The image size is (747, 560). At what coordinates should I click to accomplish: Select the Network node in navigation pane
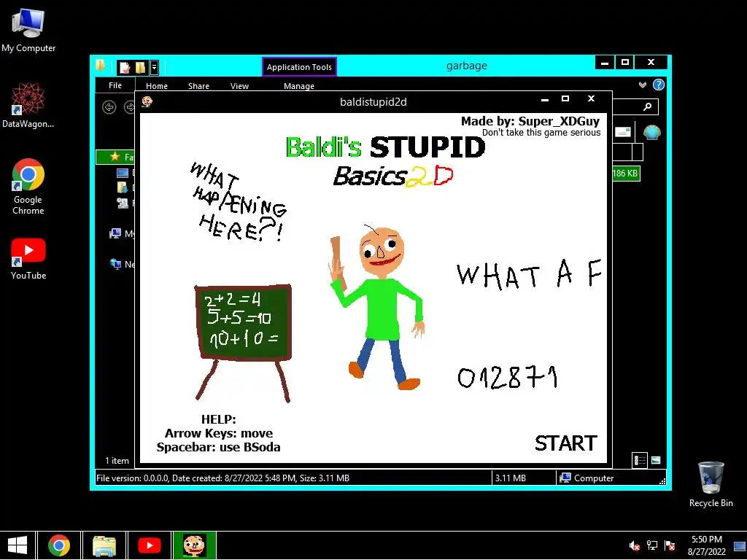coord(122,264)
